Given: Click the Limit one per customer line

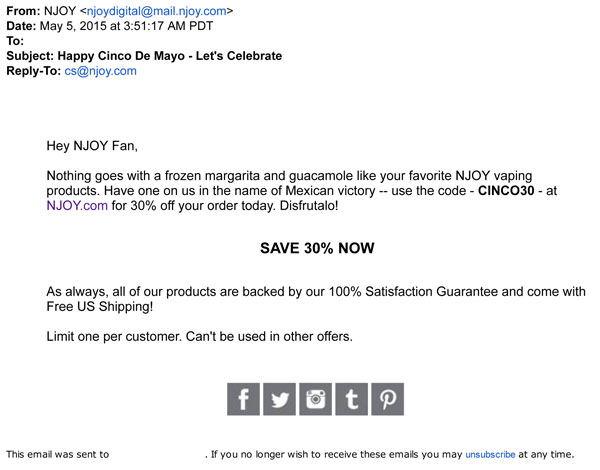Looking at the screenshot, I should (200, 335).
